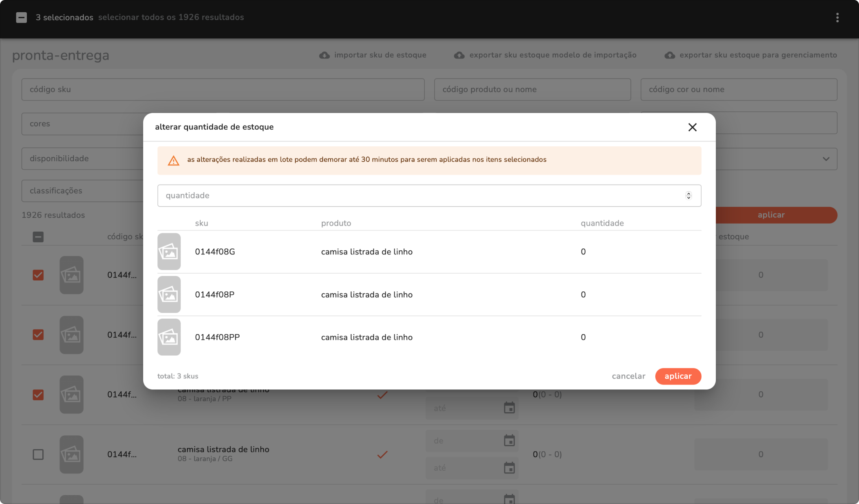This screenshot has width=859, height=504.
Task: Toggle the table header select-all checkbox
Action: [x=38, y=237]
